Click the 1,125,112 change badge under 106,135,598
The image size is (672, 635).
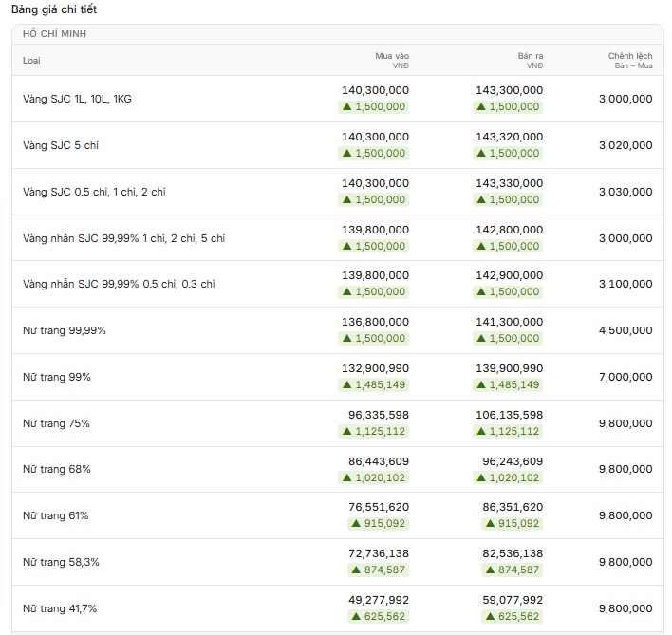(x=508, y=431)
